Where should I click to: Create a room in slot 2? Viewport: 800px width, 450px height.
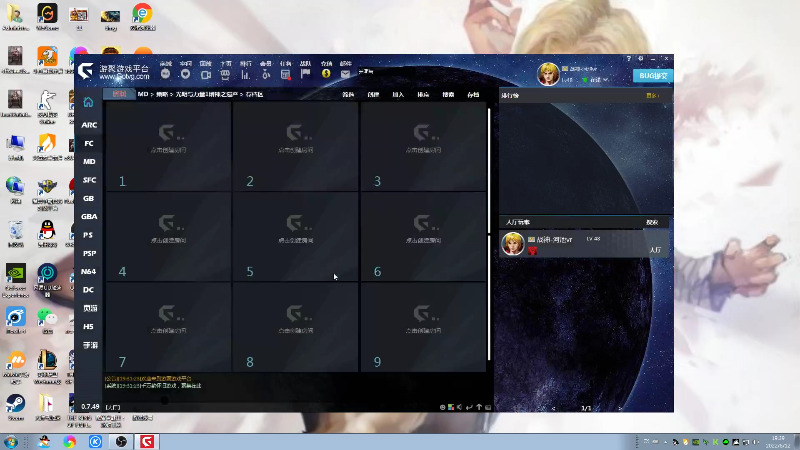click(296, 146)
